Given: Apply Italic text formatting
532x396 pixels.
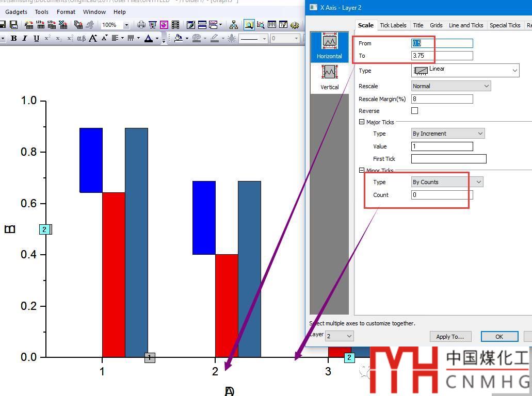Looking at the screenshot, I should (x=25, y=38).
